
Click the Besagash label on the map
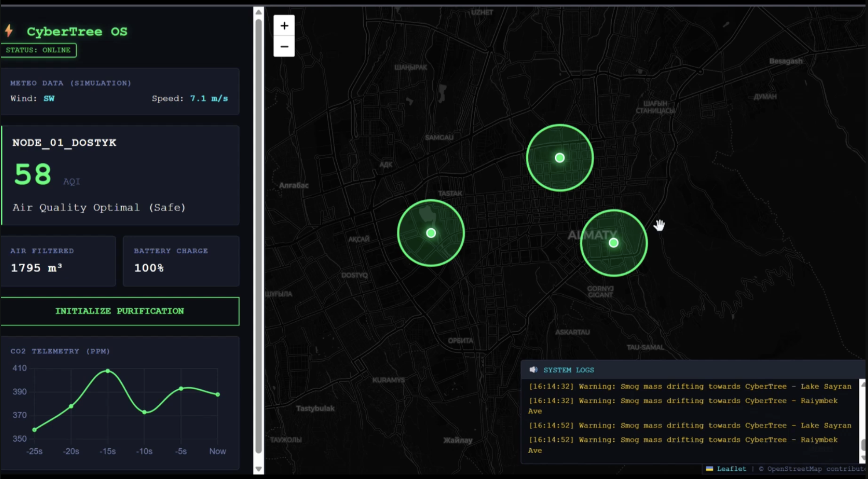tap(786, 61)
